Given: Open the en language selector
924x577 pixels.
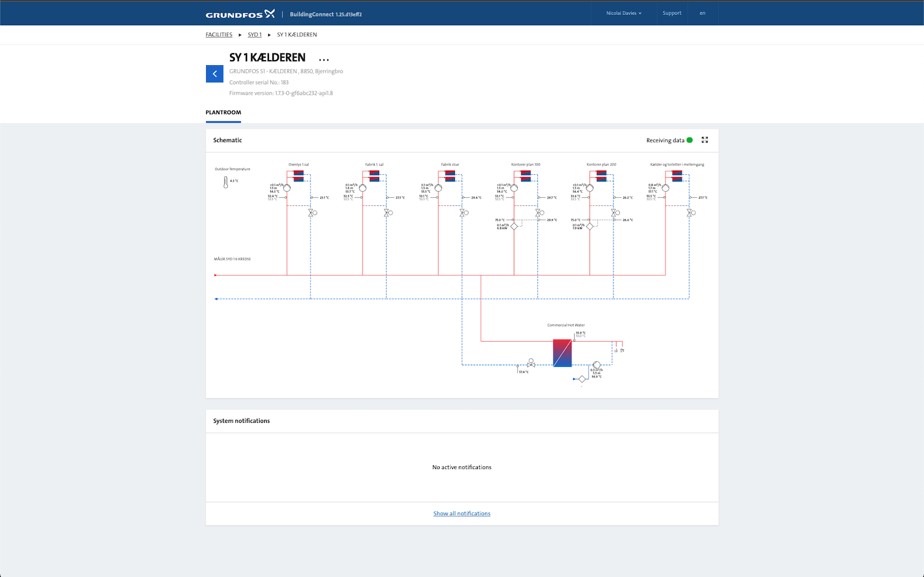Looking at the screenshot, I should click(x=702, y=13).
